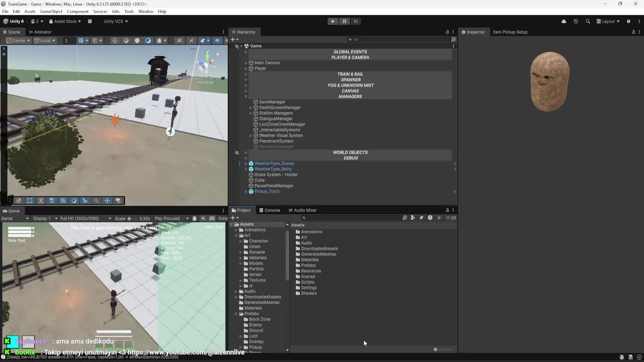Click the Project favorites star icon
This screenshot has width=644, height=362.
click(439, 218)
